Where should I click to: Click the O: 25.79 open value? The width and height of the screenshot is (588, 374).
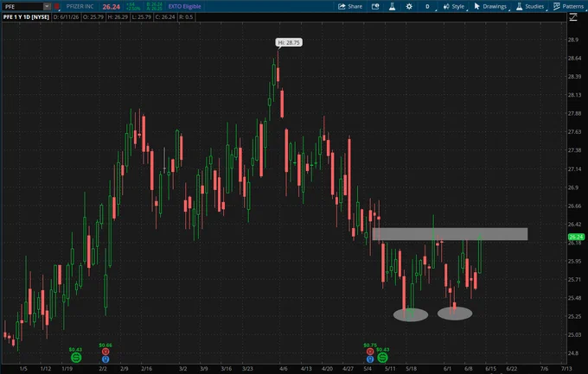tap(93, 17)
